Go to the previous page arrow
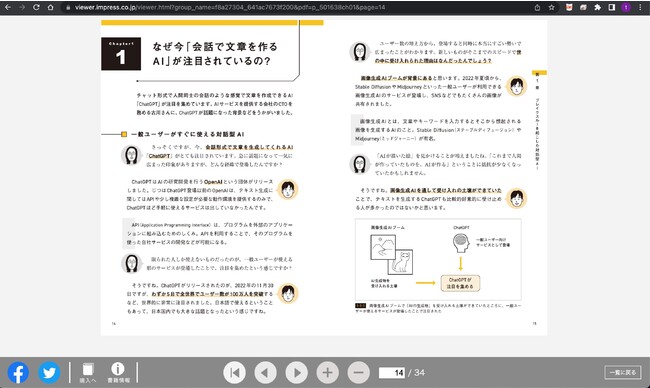 (265, 373)
